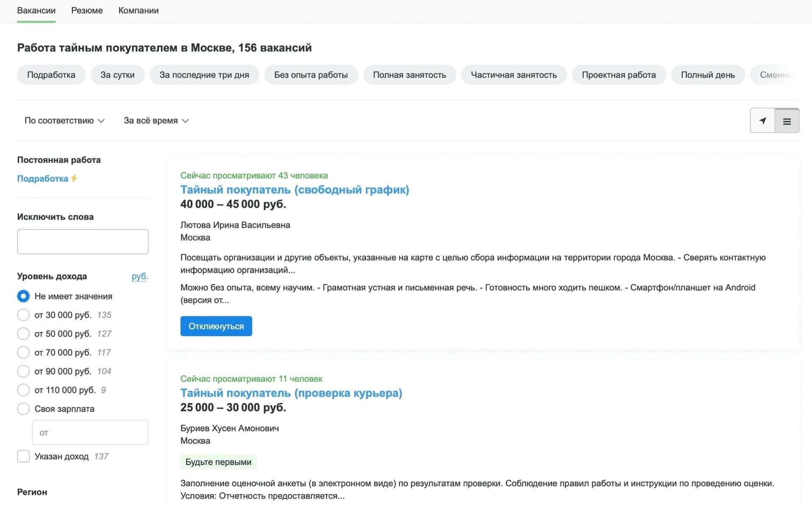This screenshot has width=812, height=505.
Task: Open 'По соответствию' sort dropdown
Action: pyautogui.click(x=64, y=121)
